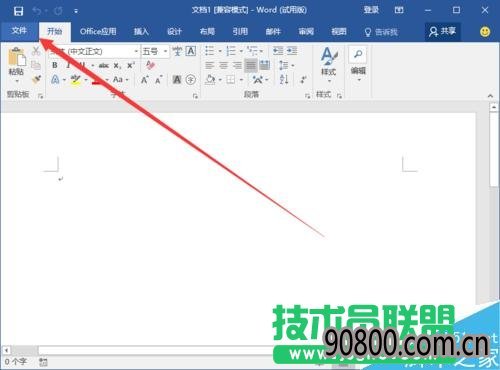The width and height of the screenshot is (500, 370).
Task: Apply a numbered list
Action: tap(231, 51)
